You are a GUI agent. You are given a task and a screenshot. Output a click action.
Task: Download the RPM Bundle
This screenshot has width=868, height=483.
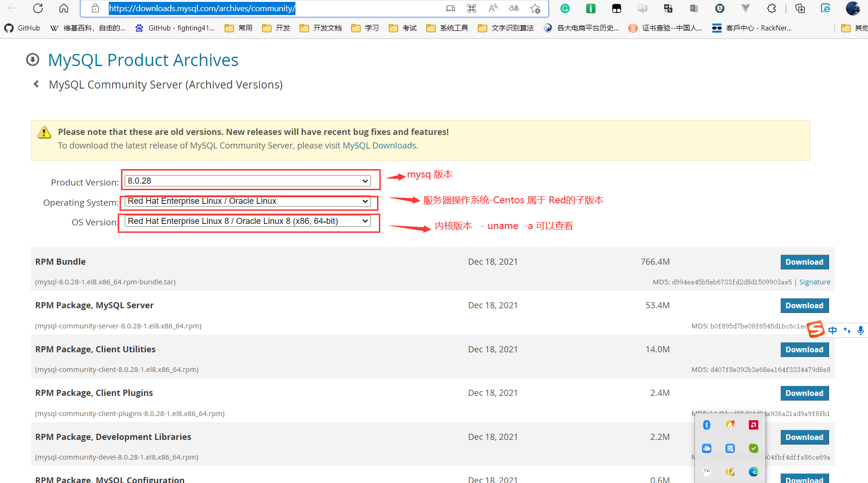804,262
